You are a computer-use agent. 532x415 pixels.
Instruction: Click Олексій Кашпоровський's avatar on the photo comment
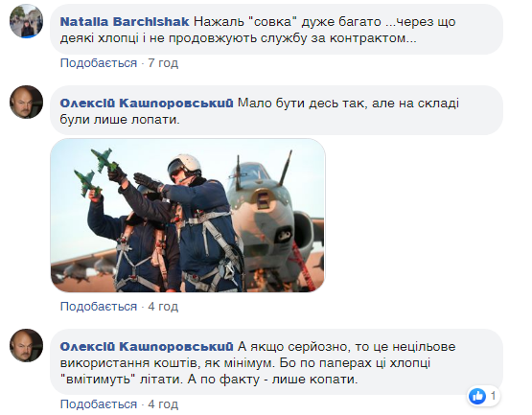[26, 102]
